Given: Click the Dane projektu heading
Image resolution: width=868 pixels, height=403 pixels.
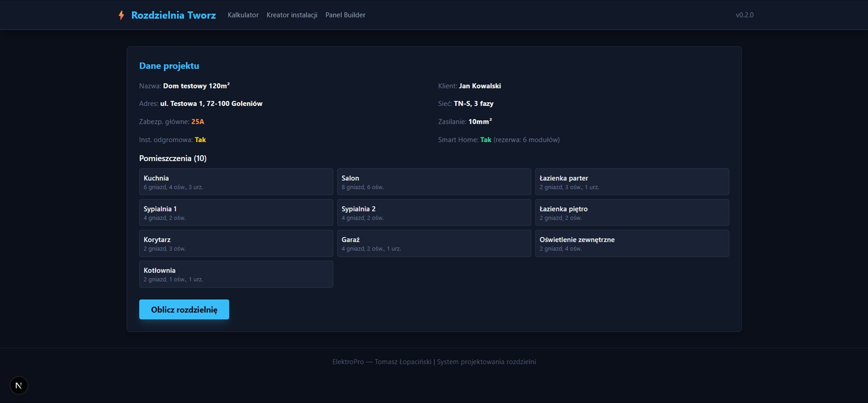Looking at the screenshot, I should coord(169,66).
